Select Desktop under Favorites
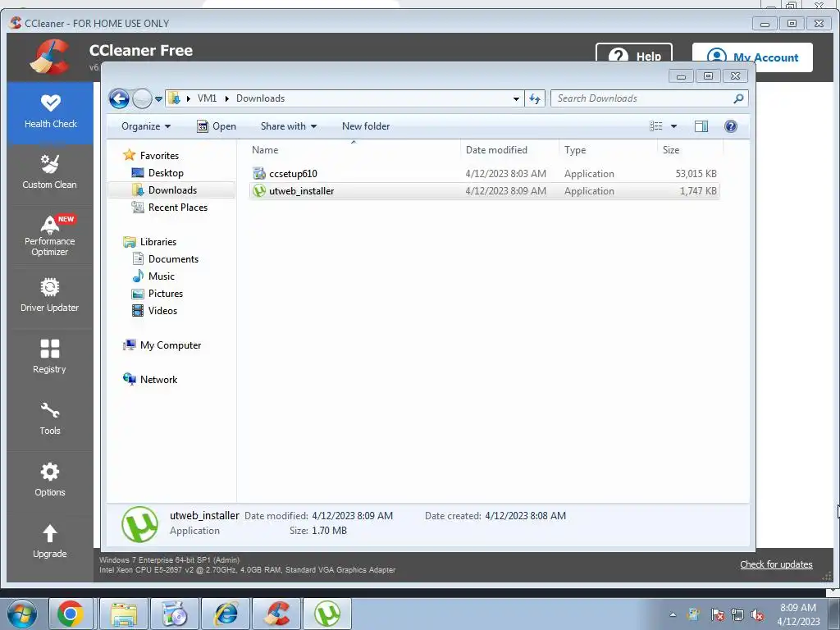The image size is (840, 630). click(x=166, y=173)
